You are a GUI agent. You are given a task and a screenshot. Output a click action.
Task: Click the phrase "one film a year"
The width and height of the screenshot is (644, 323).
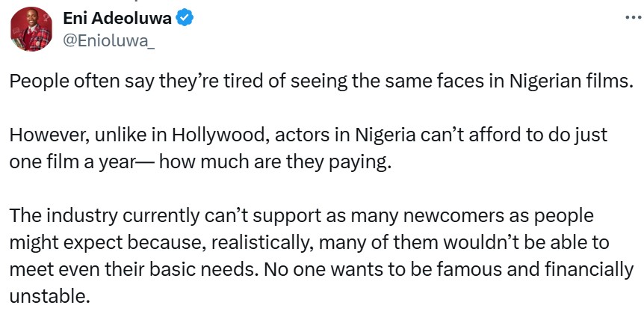72,162
